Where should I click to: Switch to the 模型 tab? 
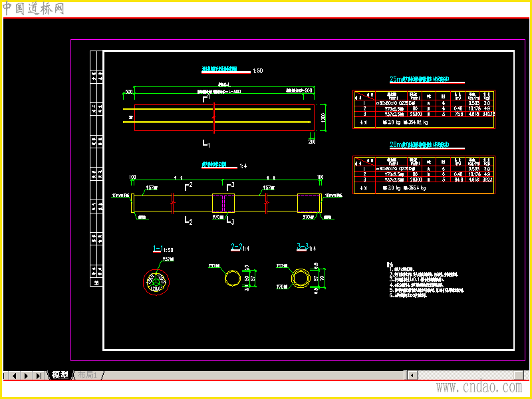click(60, 375)
